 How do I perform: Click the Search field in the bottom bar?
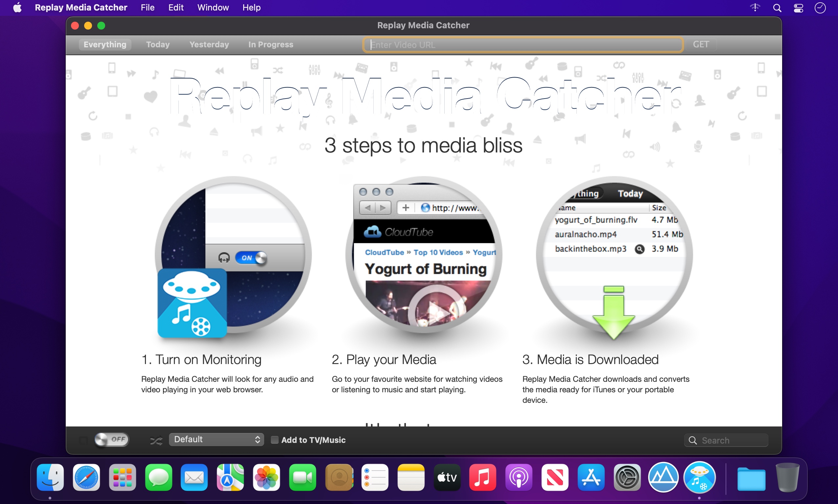[726, 440]
